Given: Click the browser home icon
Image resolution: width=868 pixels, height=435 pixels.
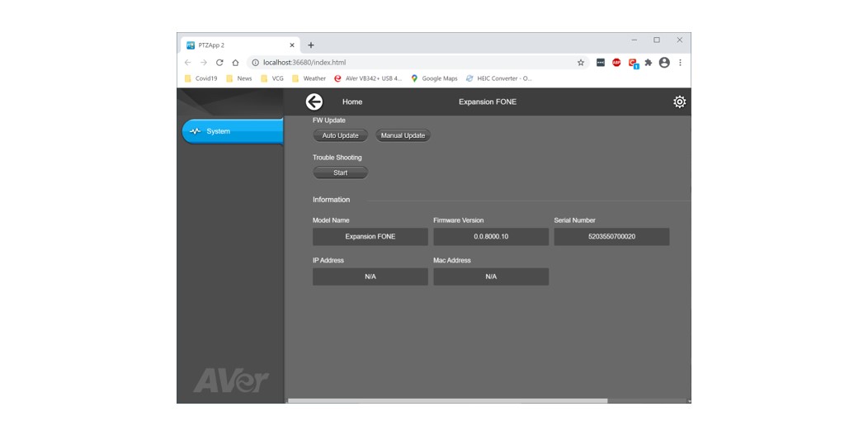Looking at the screenshot, I should pyautogui.click(x=235, y=63).
